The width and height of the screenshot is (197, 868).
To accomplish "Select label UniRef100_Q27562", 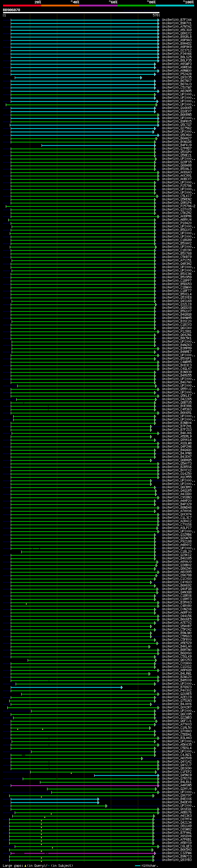I will (176, 128).
